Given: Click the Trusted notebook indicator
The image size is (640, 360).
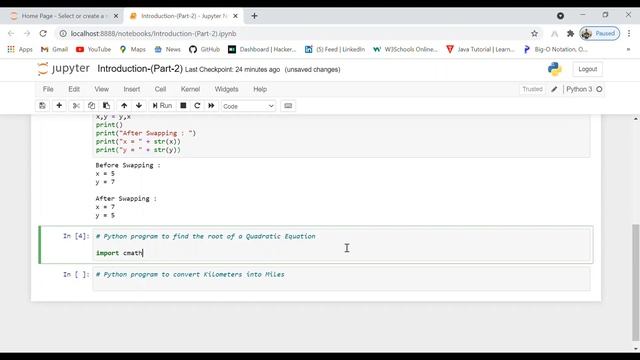Looking at the screenshot, I should pyautogui.click(x=532, y=89).
